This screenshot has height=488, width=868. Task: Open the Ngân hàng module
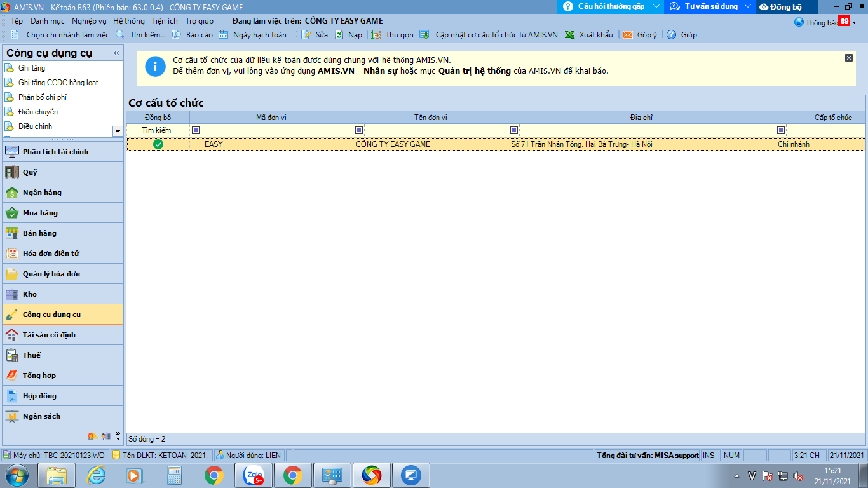point(63,193)
